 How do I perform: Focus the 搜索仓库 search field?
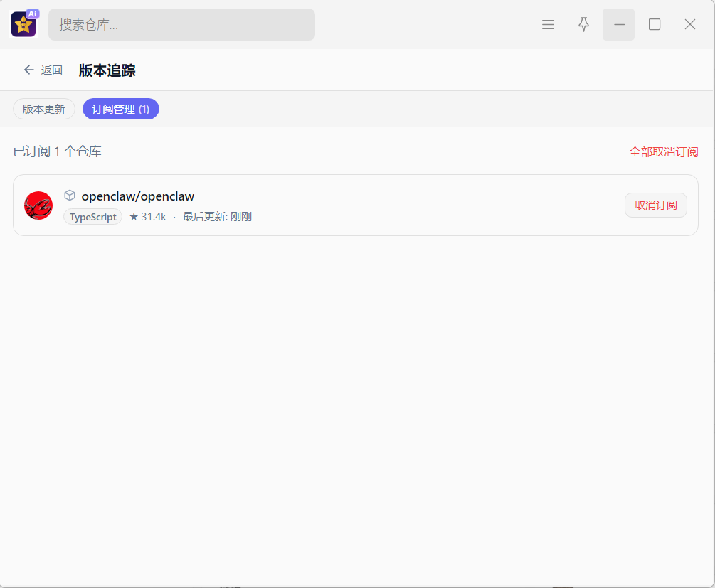tap(181, 25)
